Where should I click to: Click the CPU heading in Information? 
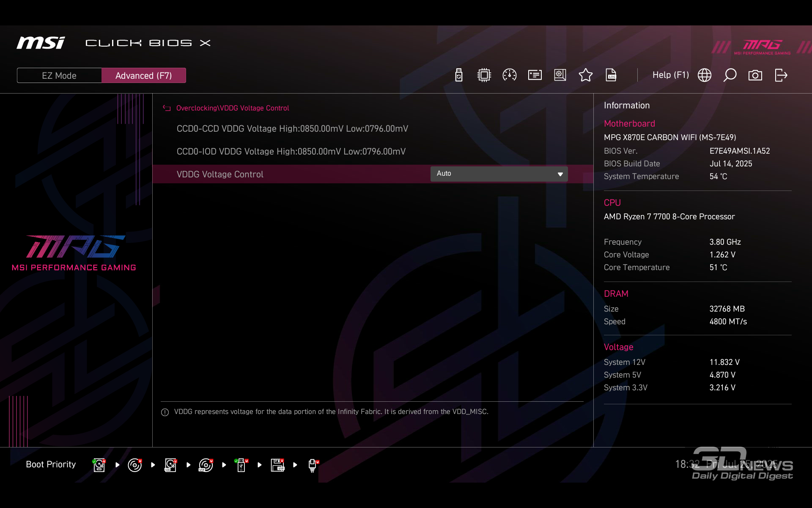point(612,203)
